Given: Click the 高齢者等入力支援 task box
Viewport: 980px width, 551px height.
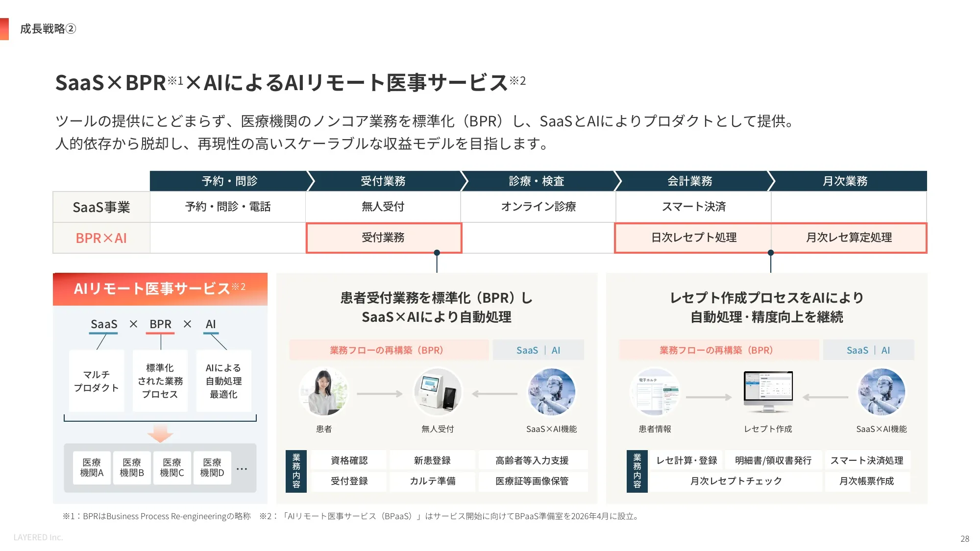Looking at the screenshot, I should point(533,460).
